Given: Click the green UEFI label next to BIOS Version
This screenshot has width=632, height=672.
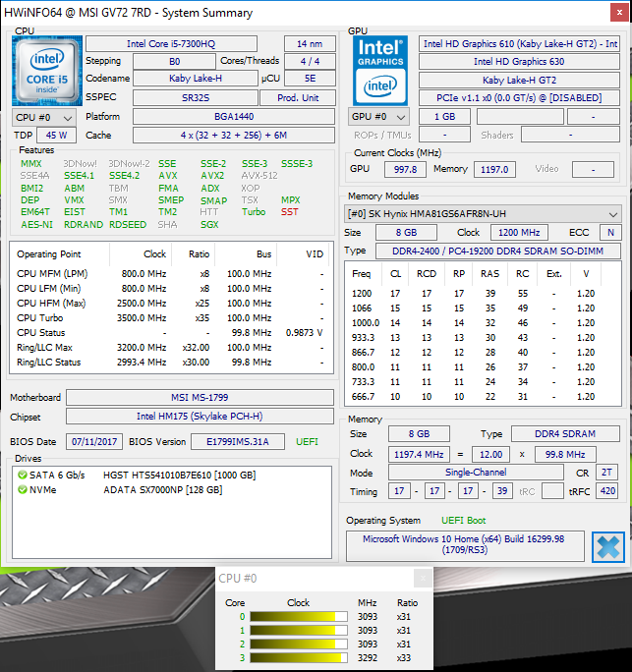Looking at the screenshot, I should [x=307, y=442].
